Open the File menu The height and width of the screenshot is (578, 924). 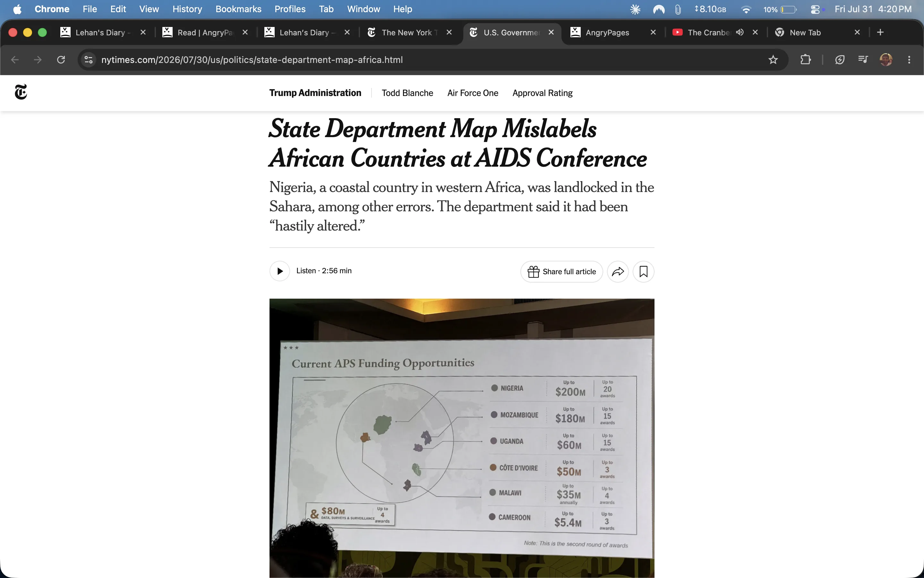click(x=90, y=9)
